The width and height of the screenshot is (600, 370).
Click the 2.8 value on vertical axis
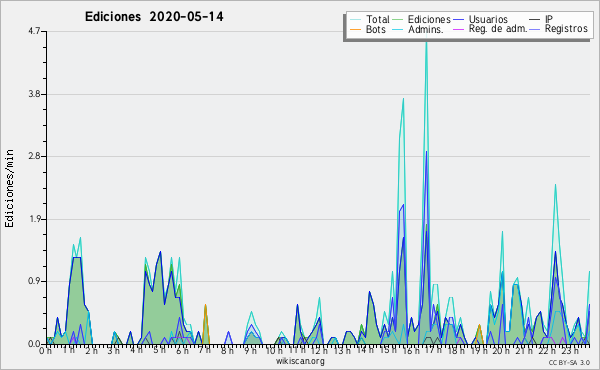[34, 156]
